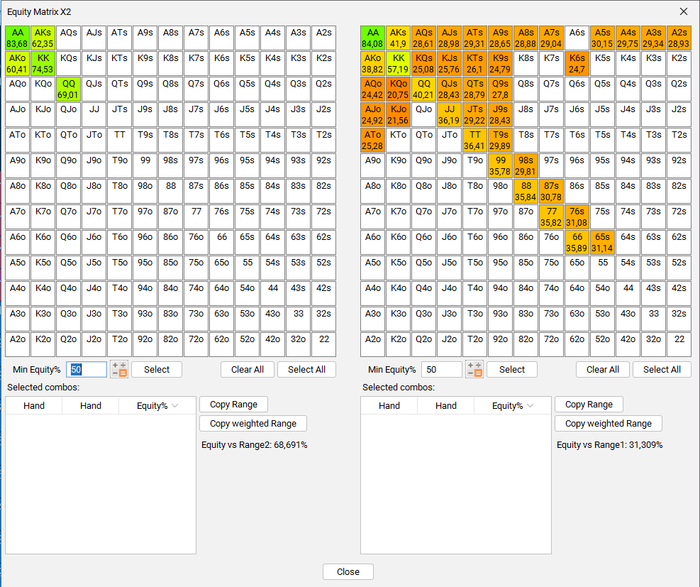
Task: Toggle the 87s 30,78 cell in right matrix
Action: [551, 191]
